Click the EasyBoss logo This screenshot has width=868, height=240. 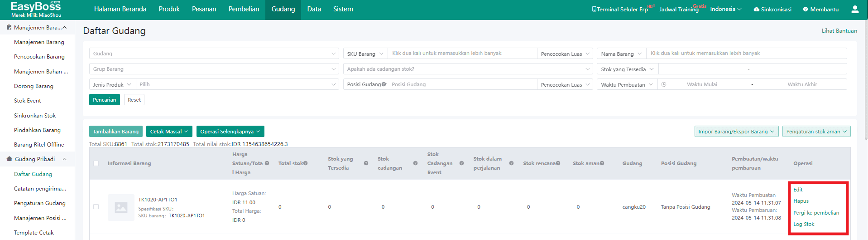36,9
